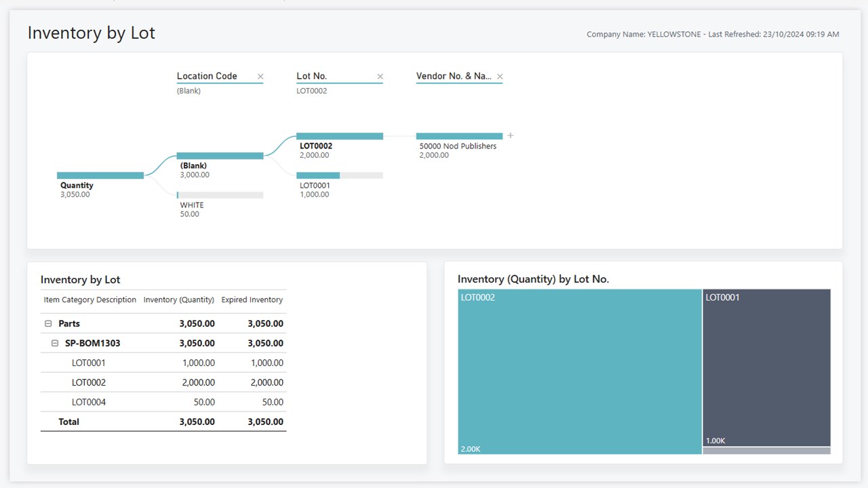868x488 pixels.
Task: Sort by Inventory (Quantity) column header
Action: (179, 300)
